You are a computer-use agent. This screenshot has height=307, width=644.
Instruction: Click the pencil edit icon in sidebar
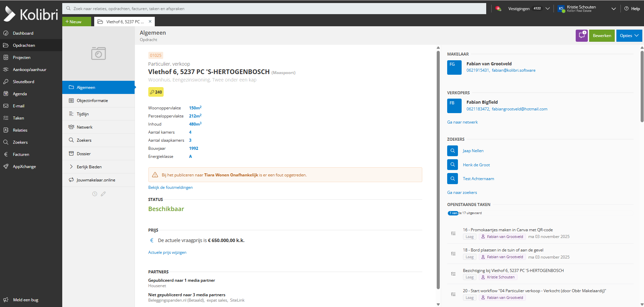click(103, 194)
